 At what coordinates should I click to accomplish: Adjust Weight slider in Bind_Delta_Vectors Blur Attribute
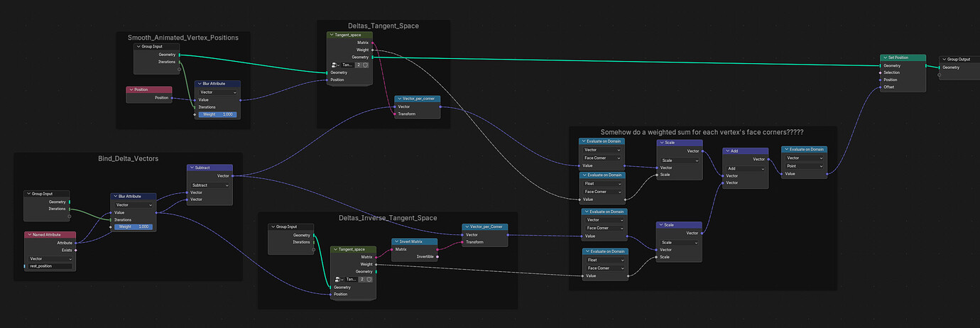tap(134, 227)
